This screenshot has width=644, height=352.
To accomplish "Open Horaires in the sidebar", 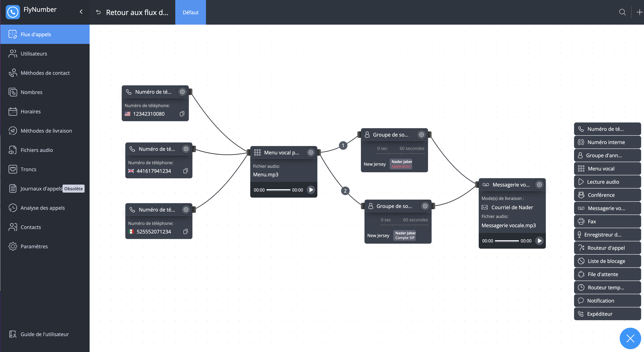I will tap(45, 111).
